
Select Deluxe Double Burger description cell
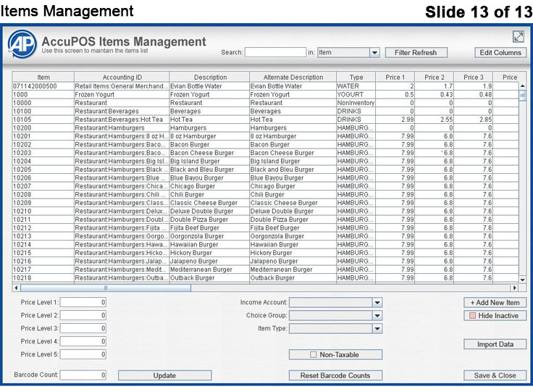[x=209, y=211]
